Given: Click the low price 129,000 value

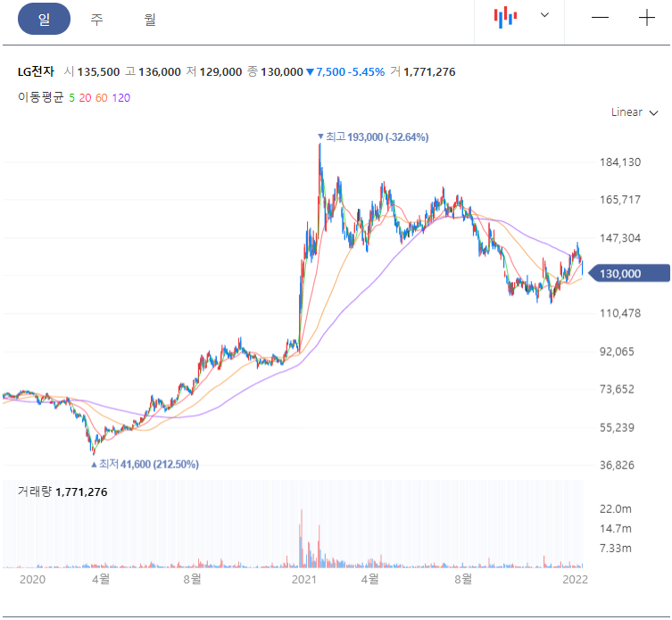Looking at the screenshot, I should tap(220, 72).
